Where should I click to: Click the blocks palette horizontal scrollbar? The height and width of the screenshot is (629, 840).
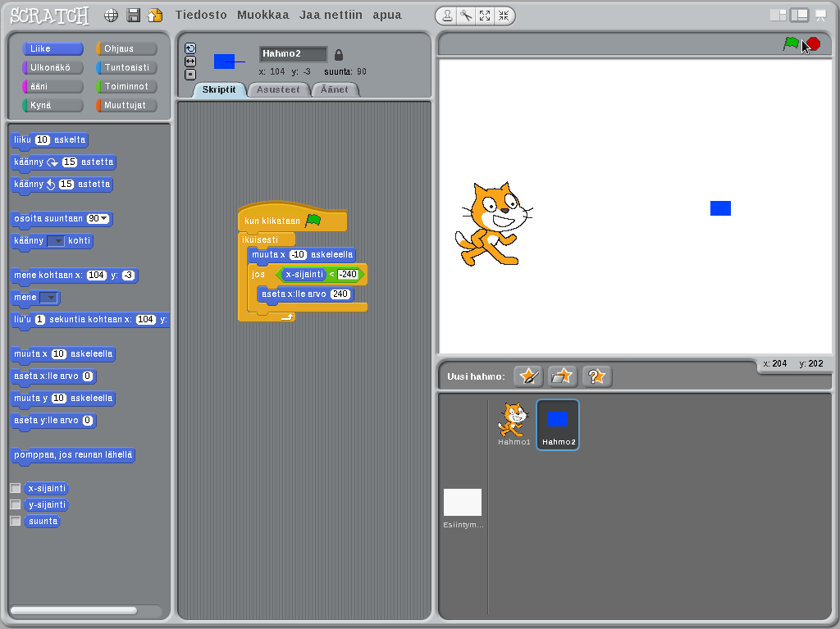pyautogui.click(x=74, y=611)
